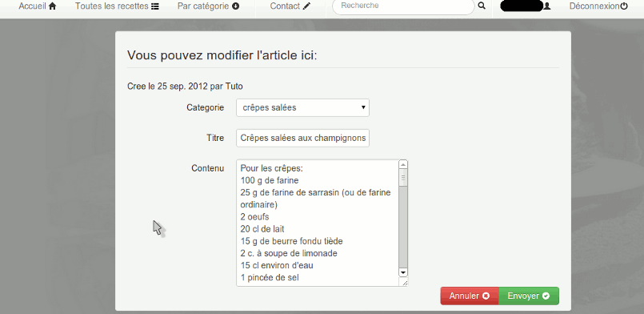644x314 pixels.
Task: Click the red Annuler button
Action: click(x=470, y=296)
